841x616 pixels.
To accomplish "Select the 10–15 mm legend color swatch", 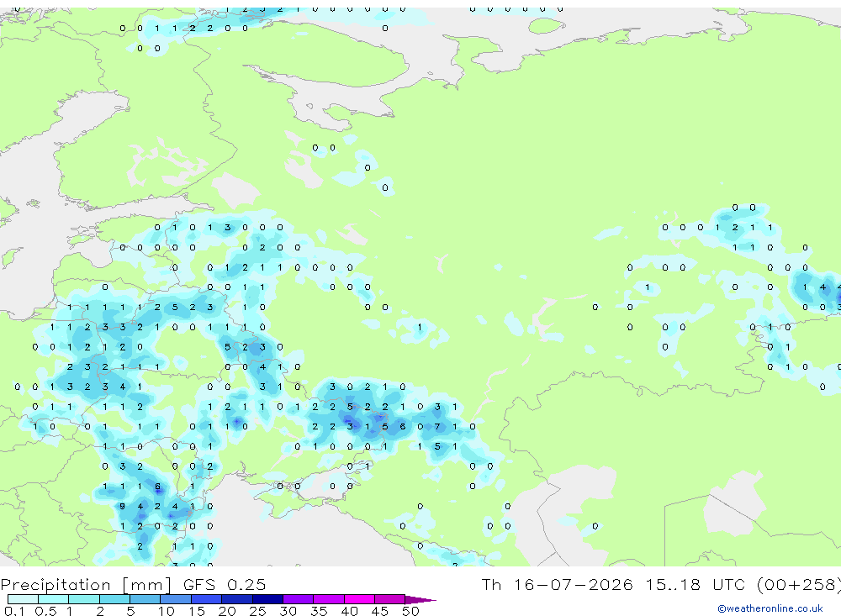I will pos(176,599).
